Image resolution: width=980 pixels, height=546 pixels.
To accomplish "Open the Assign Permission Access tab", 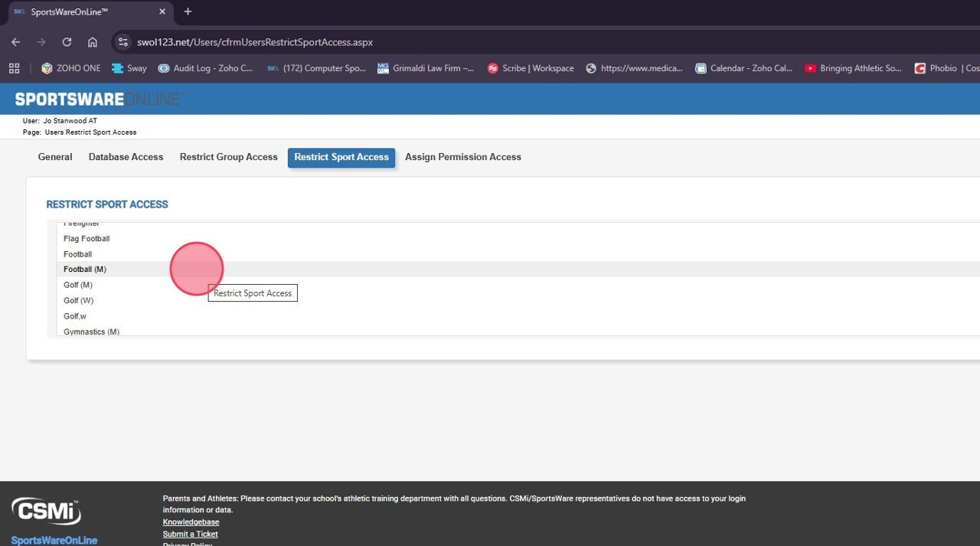I will pyautogui.click(x=462, y=157).
